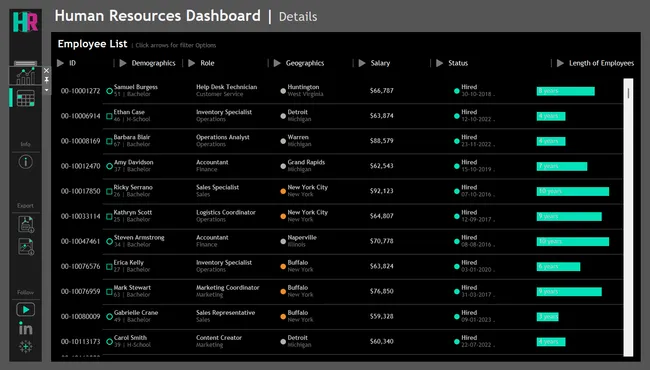Image resolution: width=650 pixels, height=370 pixels.
Task: Open the details table view icon
Action: [x=25, y=99]
